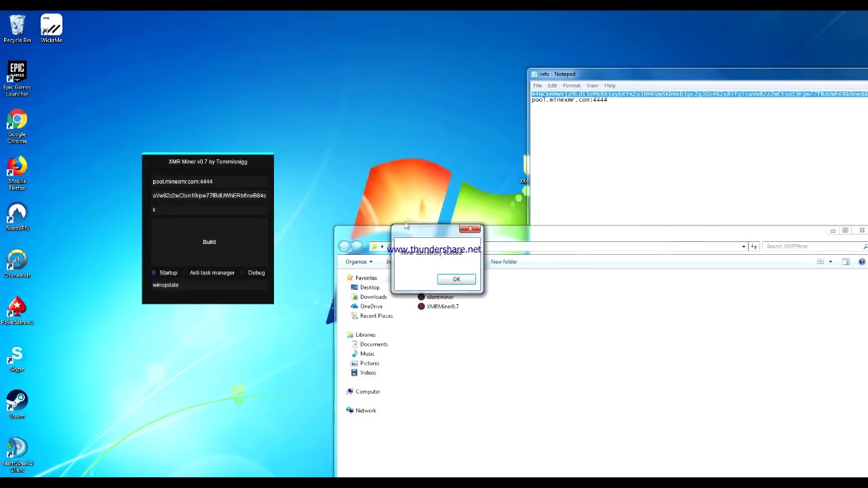Click the wallet address field in XMR Miner
Screen dimensions: 868x488
coord(209,195)
